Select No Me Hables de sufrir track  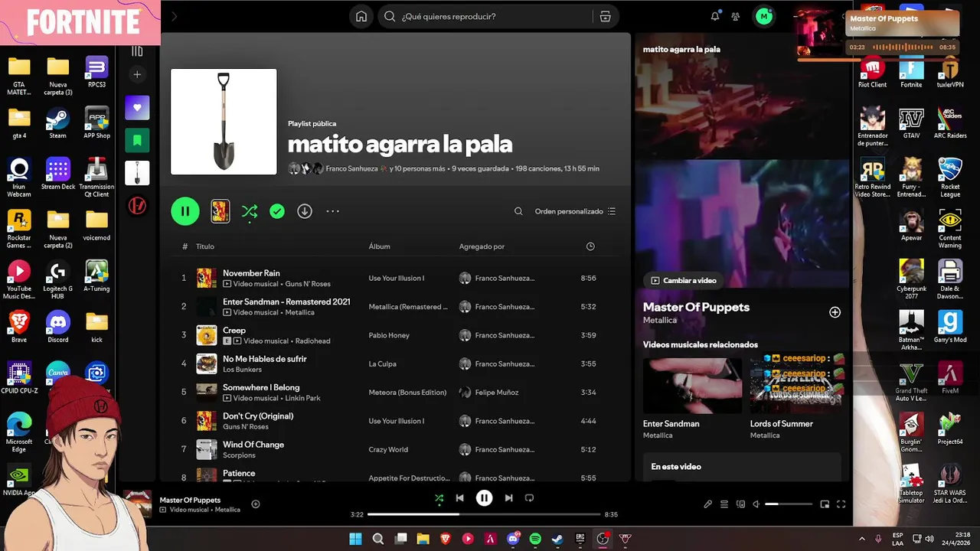[394, 364]
